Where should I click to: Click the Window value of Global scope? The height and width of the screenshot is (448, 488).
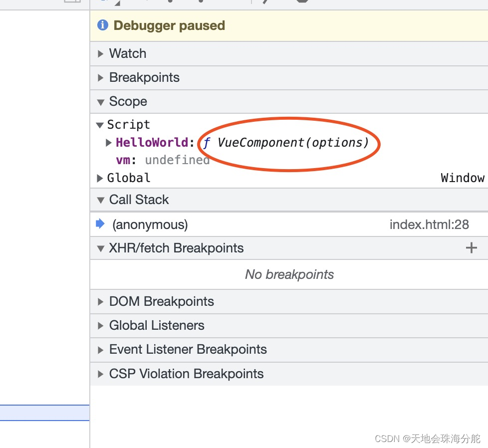pos(463,178)
